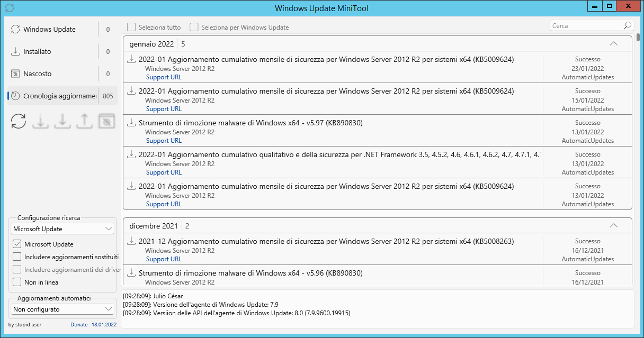Open Support URL of malware tool v5.97
This screenshot has height=338, width=644.
[x=164, y=141]
